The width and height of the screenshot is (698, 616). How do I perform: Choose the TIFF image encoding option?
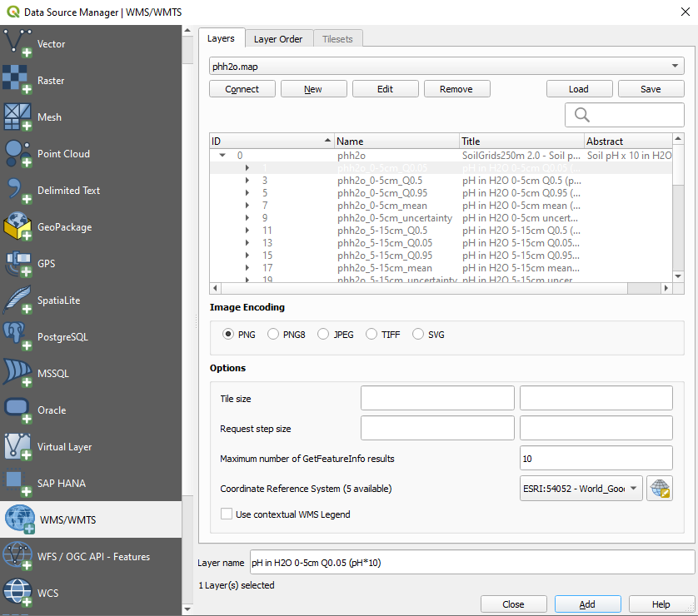[371, 335]
